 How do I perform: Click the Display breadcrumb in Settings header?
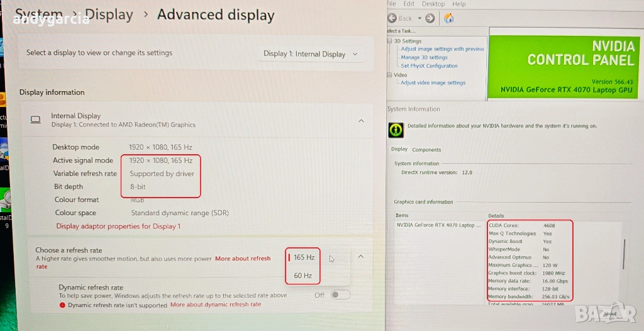pyautogui.click(x=109, y=15)
